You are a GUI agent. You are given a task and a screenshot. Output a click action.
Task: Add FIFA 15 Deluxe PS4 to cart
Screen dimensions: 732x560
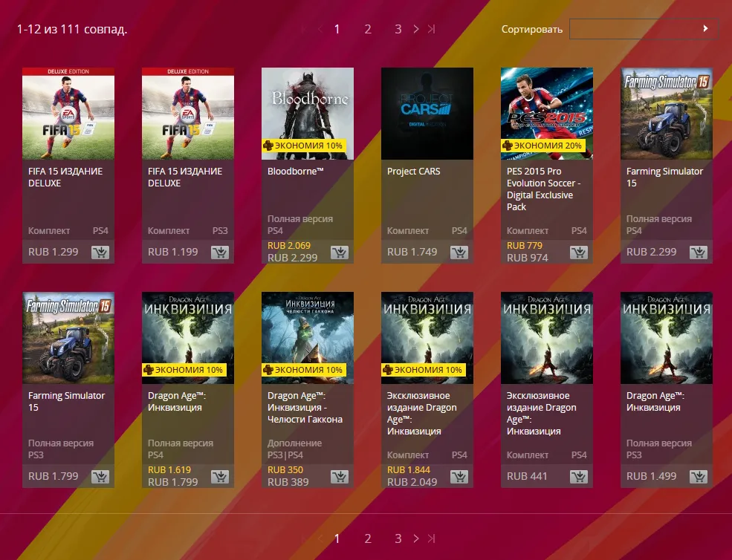[100, 253]
